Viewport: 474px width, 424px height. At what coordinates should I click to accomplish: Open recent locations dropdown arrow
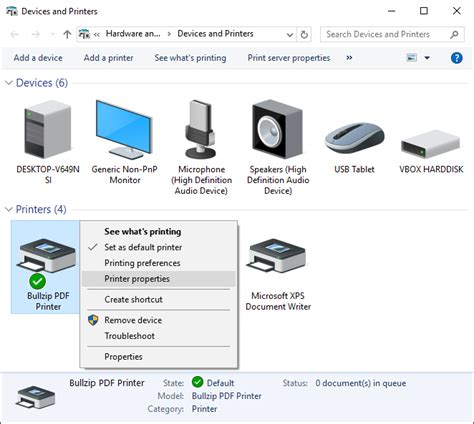[52, 34]
